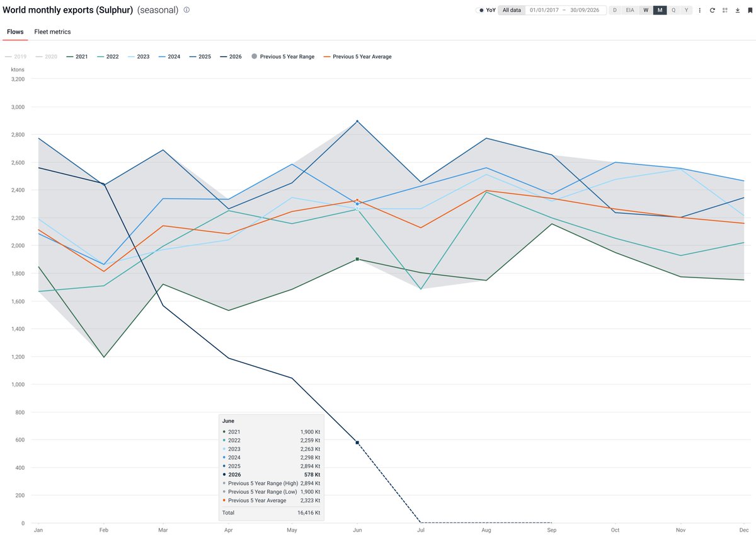Click the grid widgets icon

[725, 10]
